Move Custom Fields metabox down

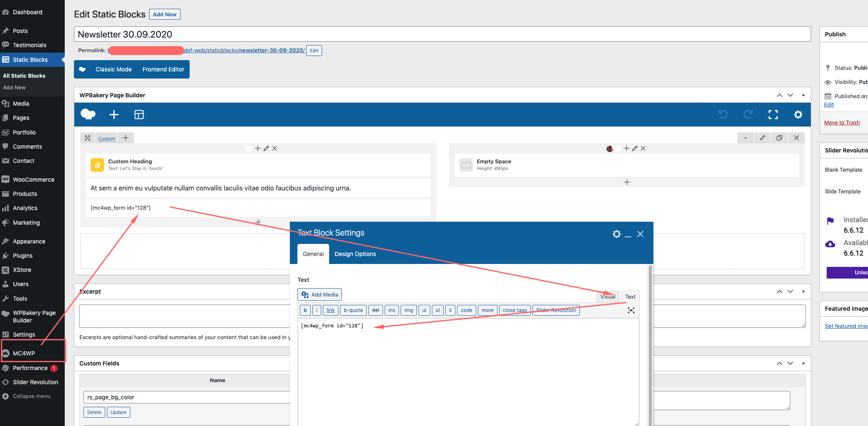[x=790, y=363]
